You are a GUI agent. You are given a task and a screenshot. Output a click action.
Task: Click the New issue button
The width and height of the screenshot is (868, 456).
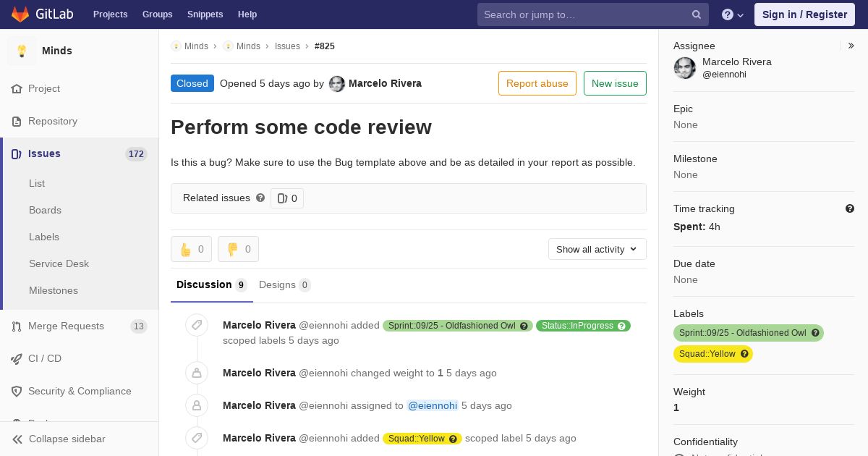click(x=615, y=83)
